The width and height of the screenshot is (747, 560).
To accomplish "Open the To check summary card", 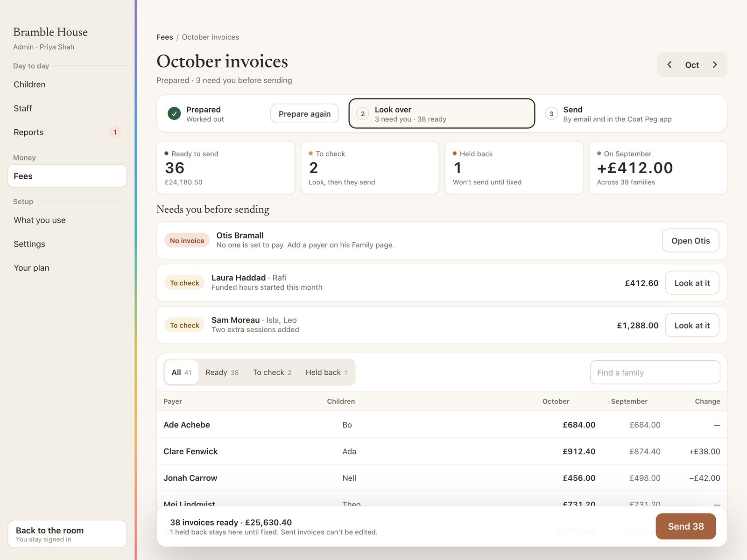I will (370, 168).
